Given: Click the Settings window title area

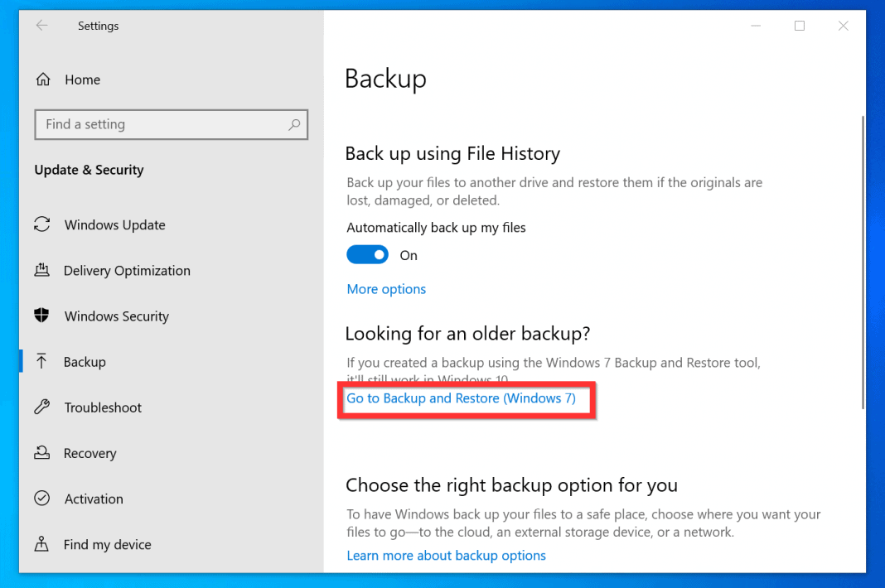Looking at the screenshot, I should tap(98, 26).
